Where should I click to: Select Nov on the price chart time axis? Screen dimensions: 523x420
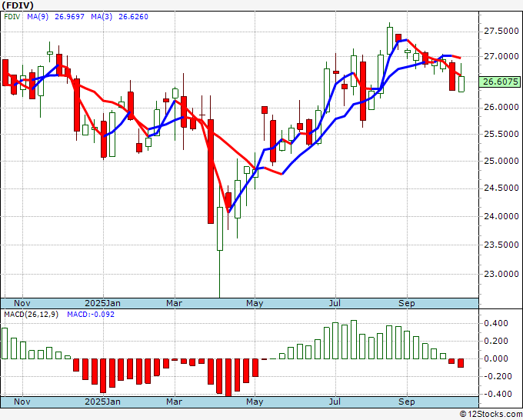(22, 303)
